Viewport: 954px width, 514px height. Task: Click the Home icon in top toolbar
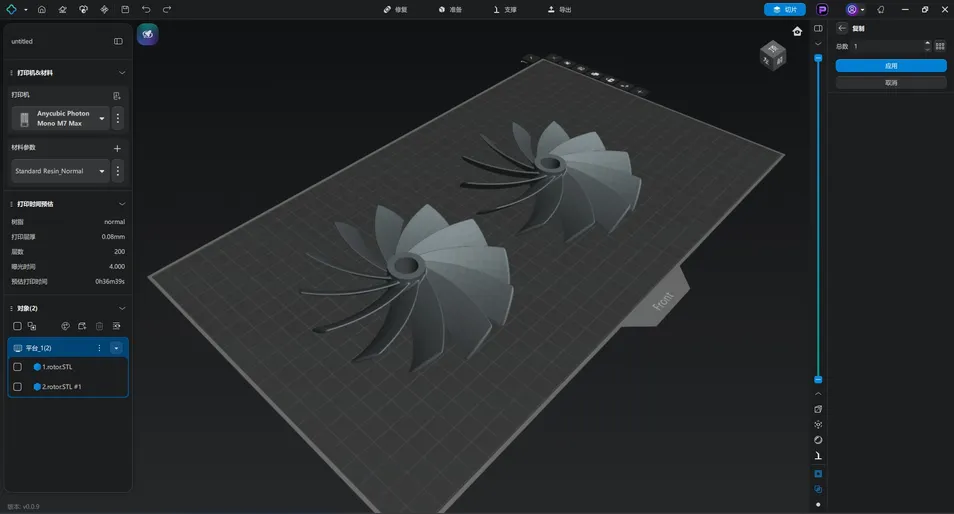click(x=41, y=9)
